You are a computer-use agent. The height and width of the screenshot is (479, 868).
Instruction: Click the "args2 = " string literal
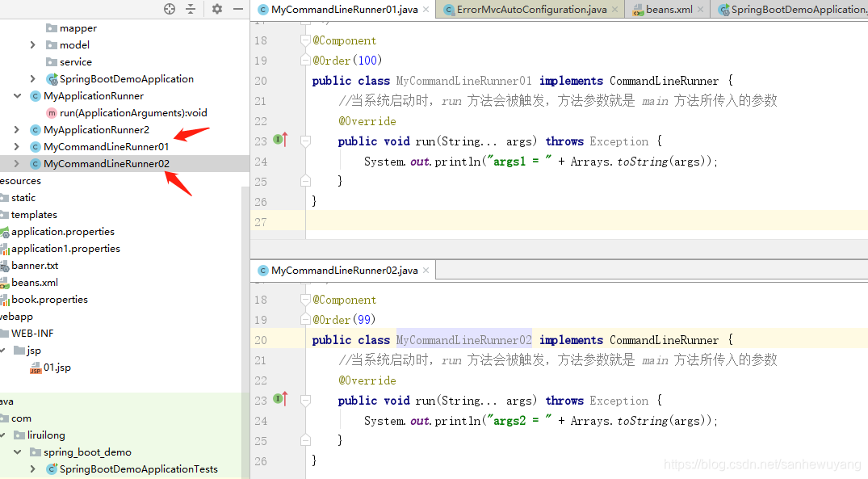click(x=519, y=420)
